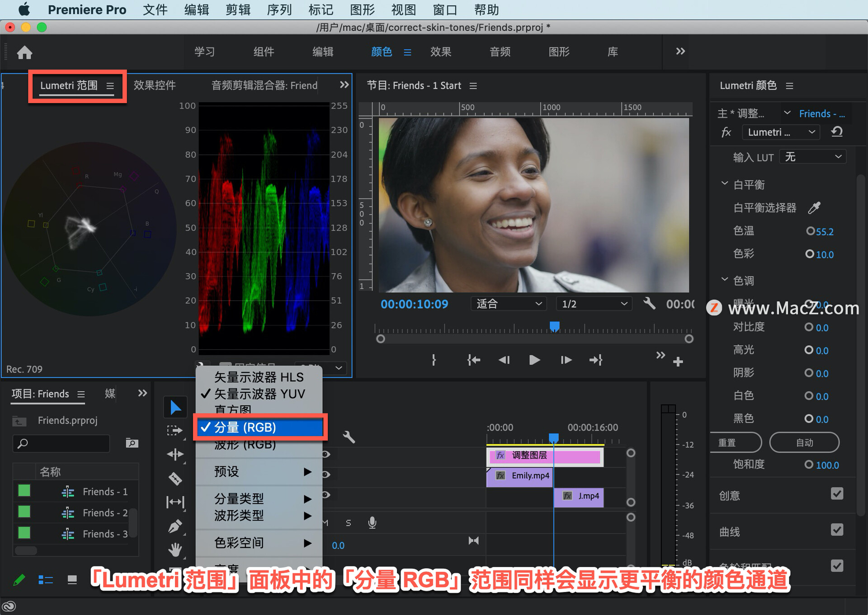Click the 色温 slider handle
This screenshot has height=615, width=868.
tap(810, 231)
